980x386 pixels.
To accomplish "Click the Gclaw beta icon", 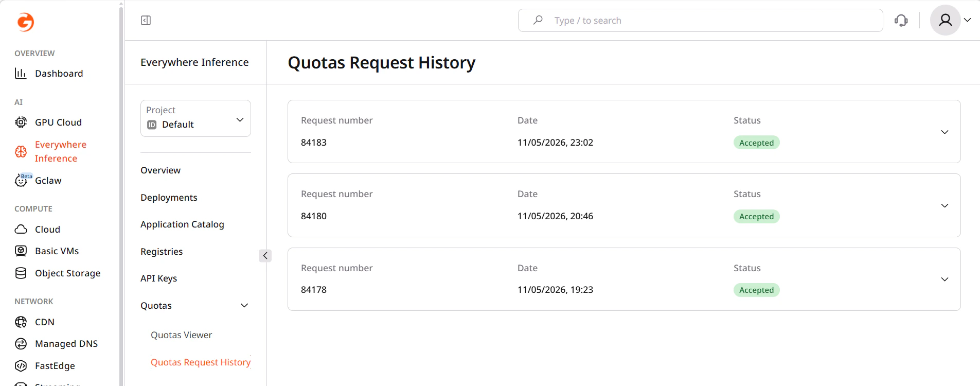I will coord(22,180).
